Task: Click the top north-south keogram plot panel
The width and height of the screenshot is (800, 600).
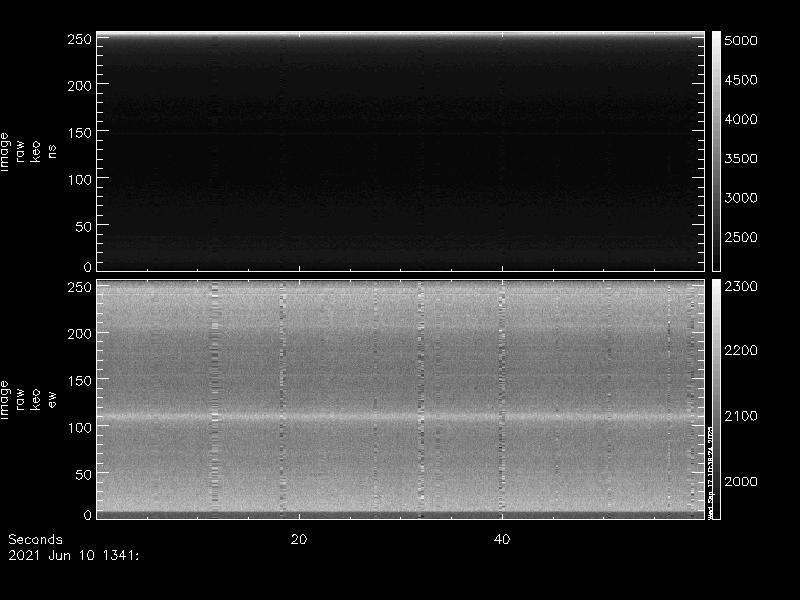Action: [x=400, y=150]
